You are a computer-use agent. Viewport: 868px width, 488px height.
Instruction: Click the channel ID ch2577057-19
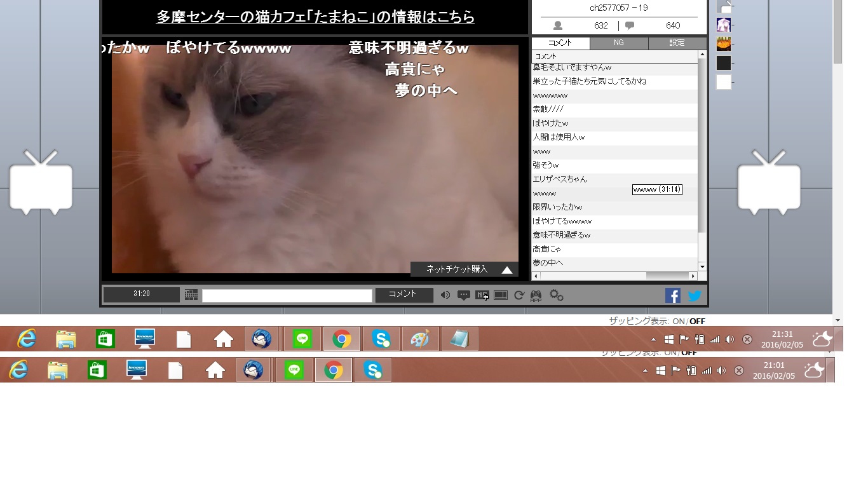pyautogui.click(x=618, y=8)
